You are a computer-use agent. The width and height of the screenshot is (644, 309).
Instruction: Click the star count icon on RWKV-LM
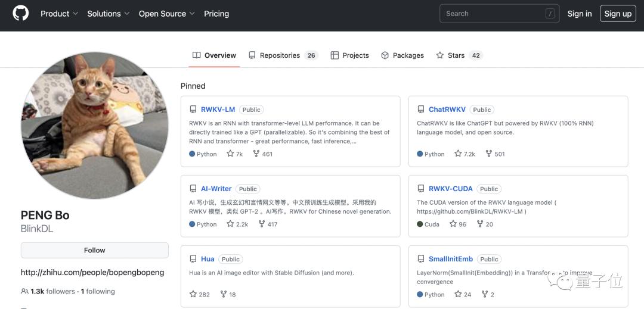(230, 154)
